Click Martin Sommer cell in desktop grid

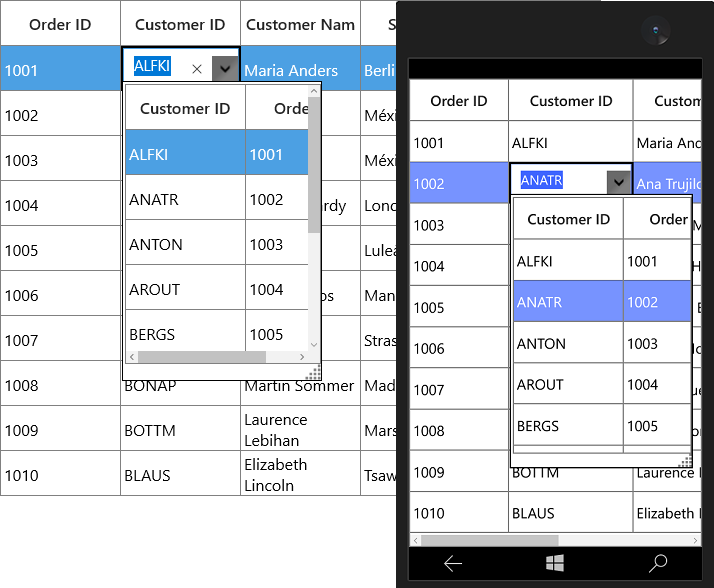coord(301,393)
